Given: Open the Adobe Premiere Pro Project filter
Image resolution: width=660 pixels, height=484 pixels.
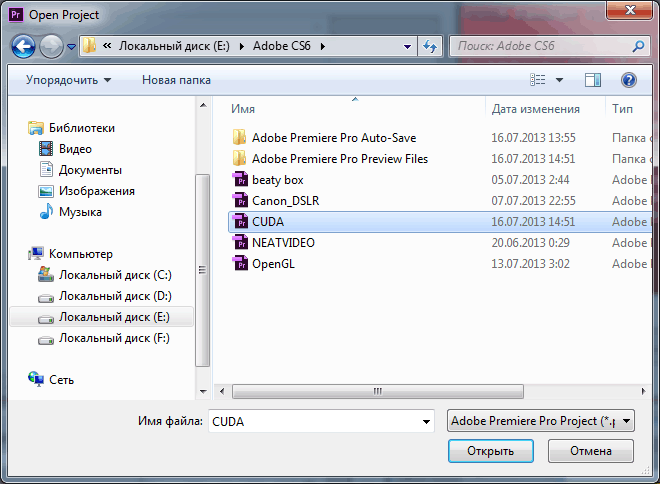Looking at the screenshot, I should 541,421.
